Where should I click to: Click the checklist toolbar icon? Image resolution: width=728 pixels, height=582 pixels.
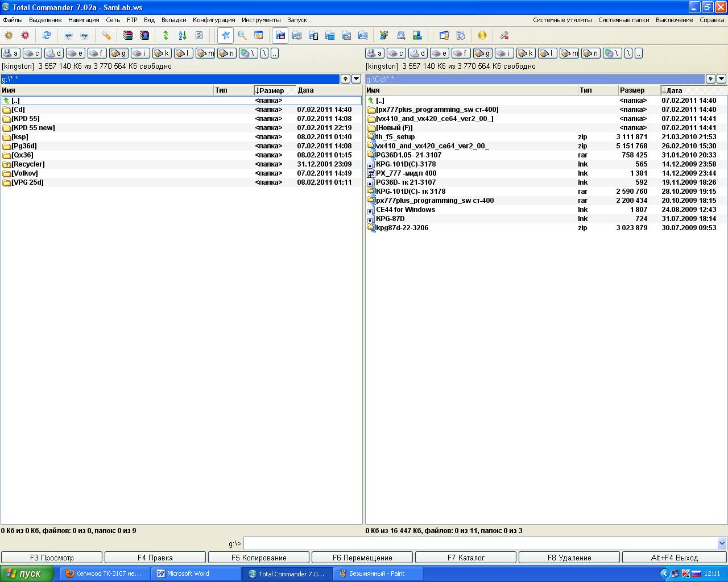(x=199, y=35)
